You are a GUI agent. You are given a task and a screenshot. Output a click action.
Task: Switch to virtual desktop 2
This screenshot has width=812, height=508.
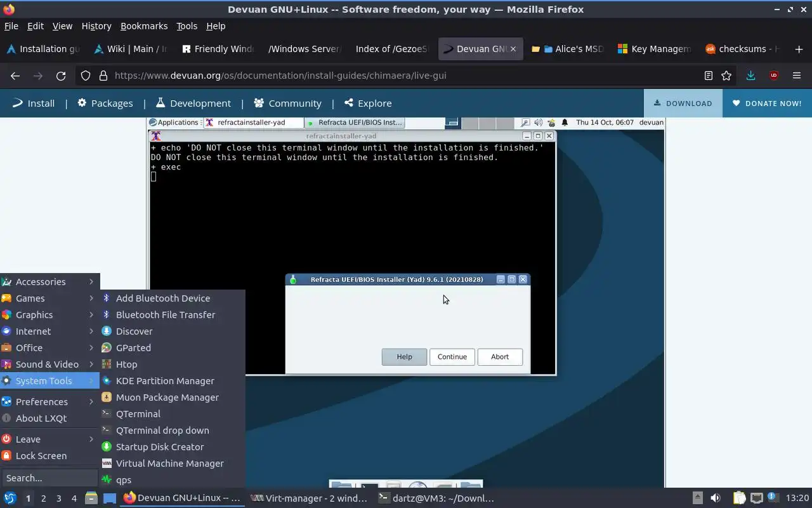(x=43, y=498)
